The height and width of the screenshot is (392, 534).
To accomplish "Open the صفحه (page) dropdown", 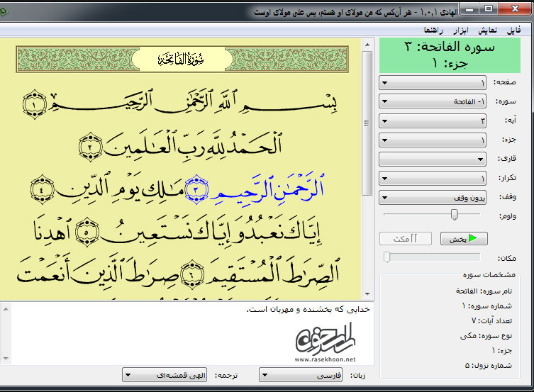I will tap(433, 82).
